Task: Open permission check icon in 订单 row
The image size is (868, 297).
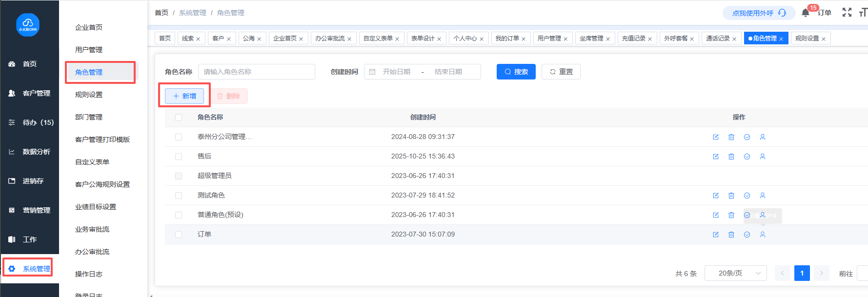Action: tap(747, 235)
